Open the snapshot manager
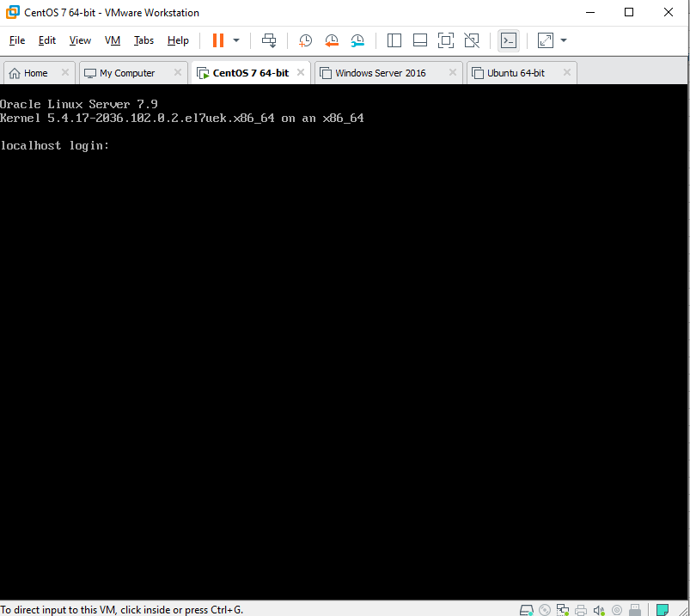This screenshot has height=616, width=690. pyautogui.click(x=357, y=40)
